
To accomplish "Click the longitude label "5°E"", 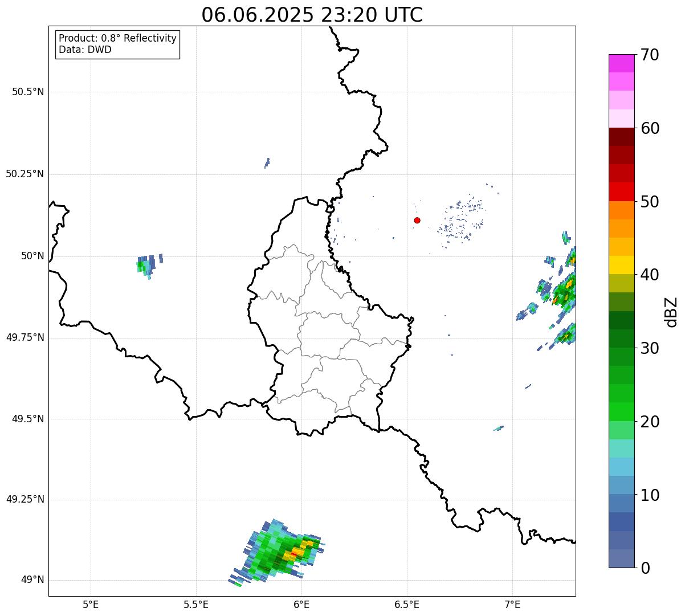I will pos(91,604).
